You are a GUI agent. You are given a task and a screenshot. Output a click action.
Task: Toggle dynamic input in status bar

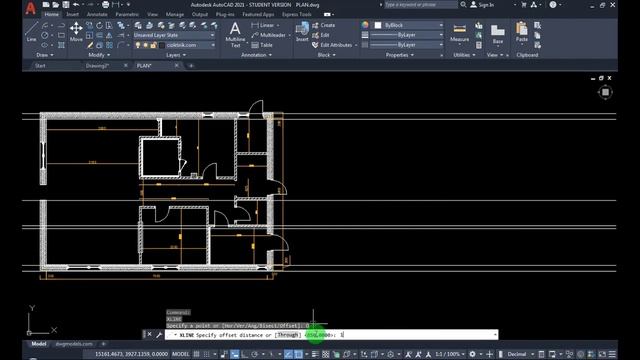tap(235, 354)
